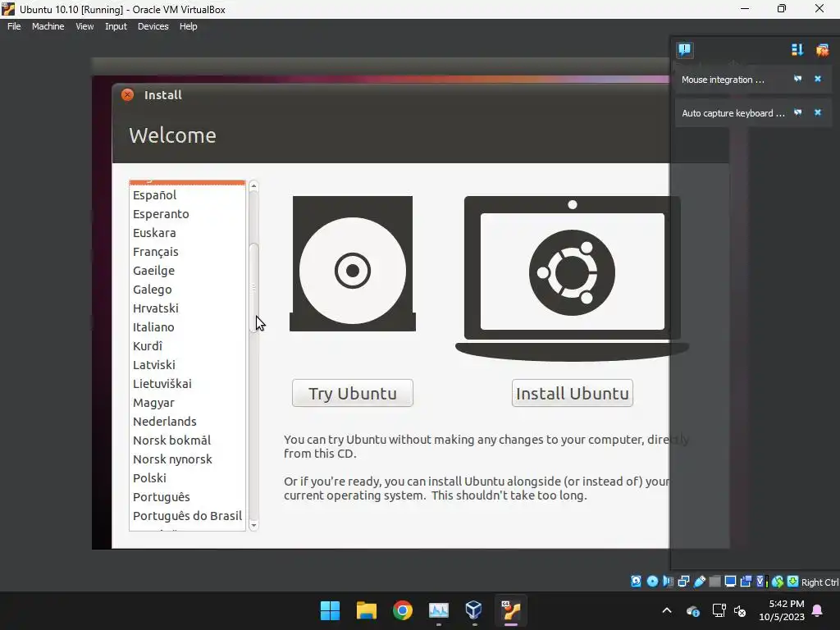Open the taskbar clock showing 5:42 PM
This screenshot has height=630, width=840.
(782, 610)
